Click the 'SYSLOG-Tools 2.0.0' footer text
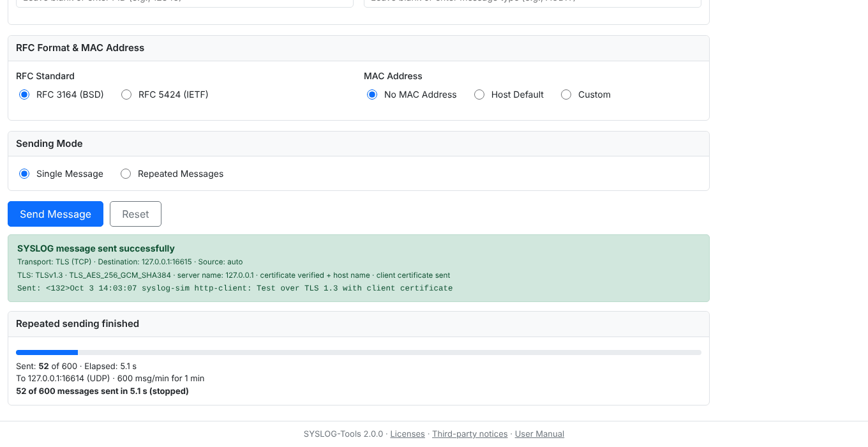This screenshot has width=868, height=447. click(x=343, y=434)
